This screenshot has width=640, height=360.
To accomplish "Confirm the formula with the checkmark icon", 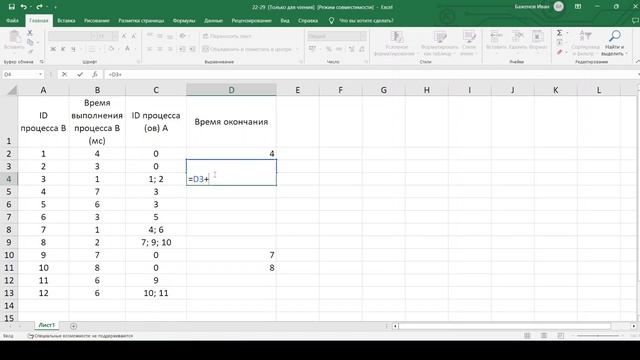I will 80,74.
